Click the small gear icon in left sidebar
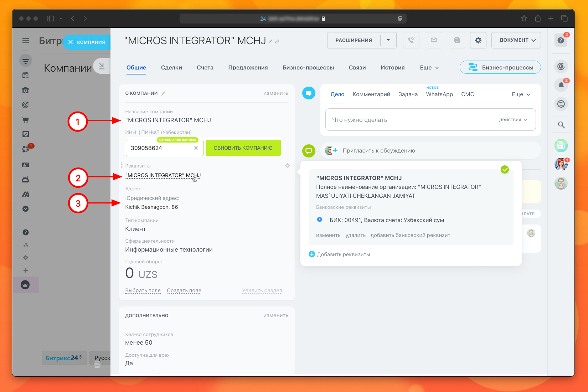This screenshot has height=392, width=588. click(x=26, y=258)
